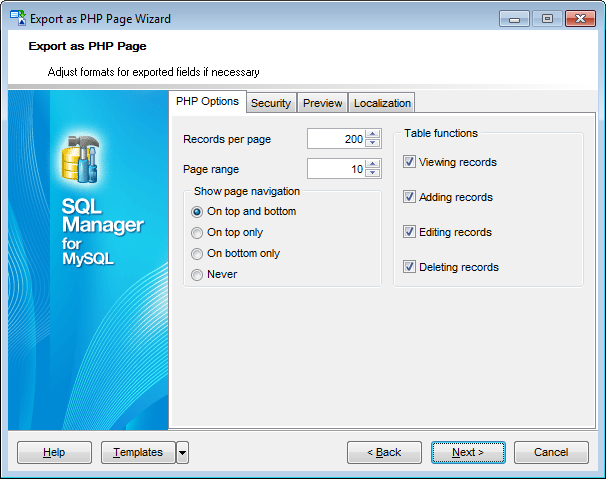Click the Help button
The image size is (606, 479).
54,453
